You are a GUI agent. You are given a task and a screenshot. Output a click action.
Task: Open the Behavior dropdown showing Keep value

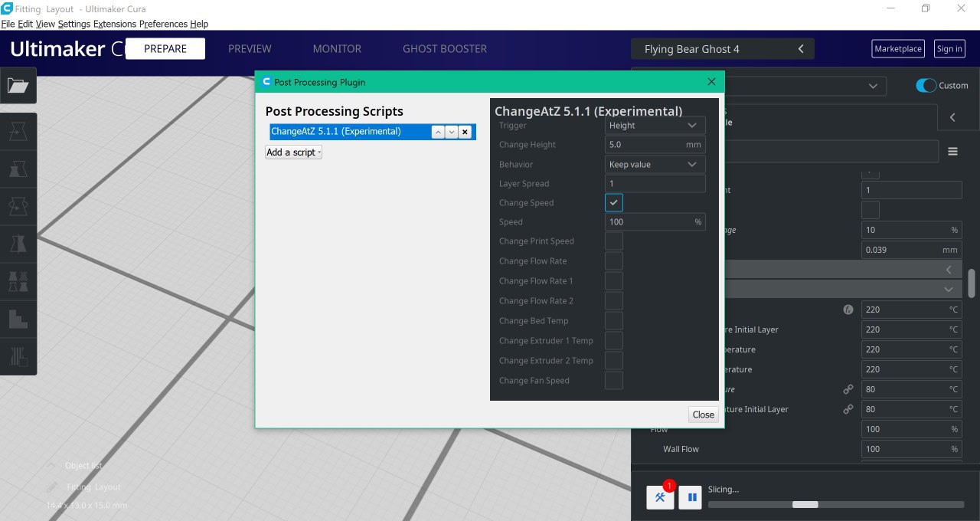click(x=655, y=165)
